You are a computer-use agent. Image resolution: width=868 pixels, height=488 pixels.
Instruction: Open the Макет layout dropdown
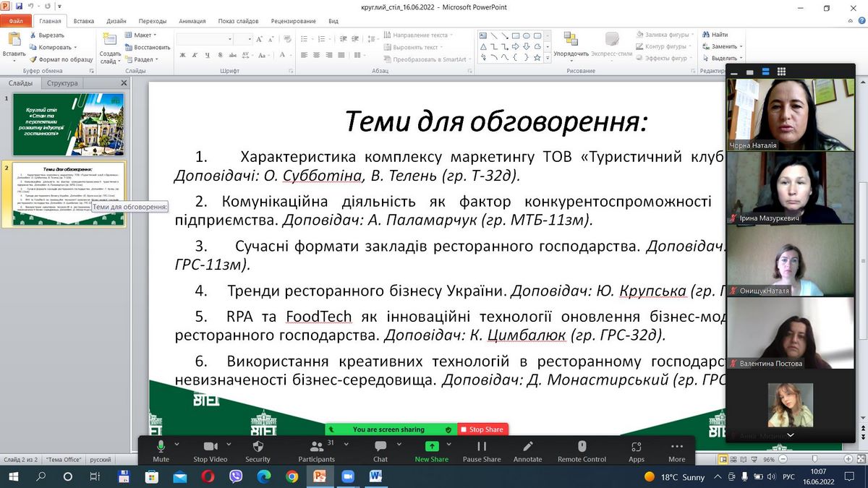[x=142, y=35]
